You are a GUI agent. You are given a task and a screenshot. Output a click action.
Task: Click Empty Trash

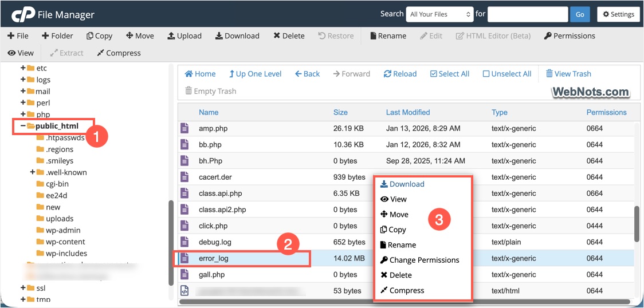tap(211, 91)
